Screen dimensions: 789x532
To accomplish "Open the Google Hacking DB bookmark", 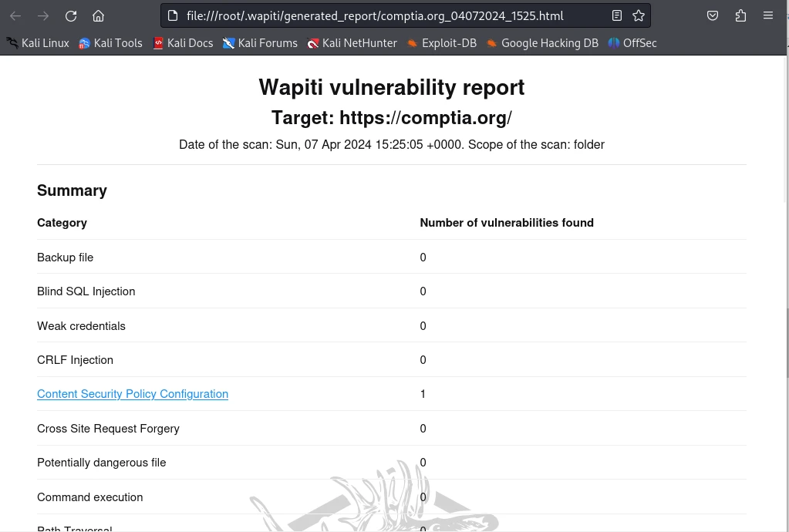I will click(542, 43).
